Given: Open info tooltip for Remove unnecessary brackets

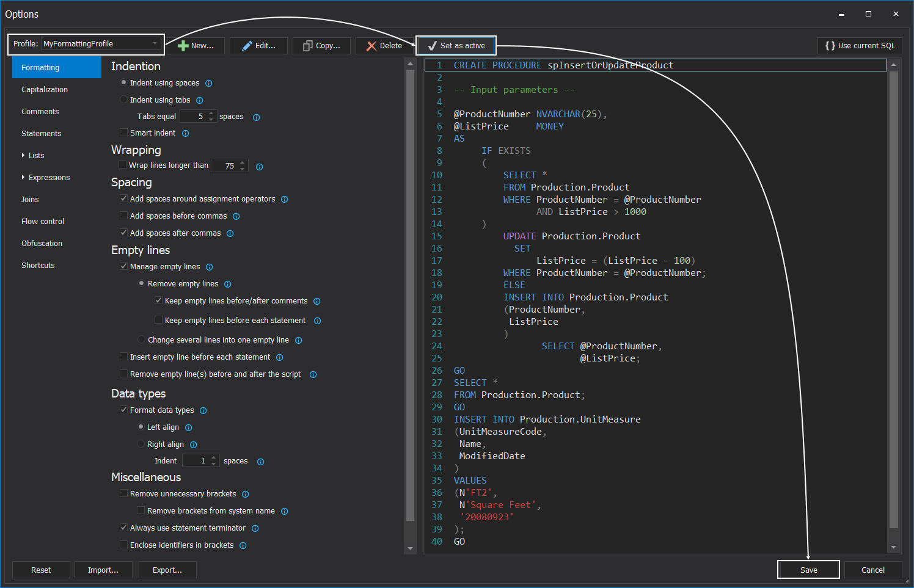Looking at the screenshot, I should point(245,494).
